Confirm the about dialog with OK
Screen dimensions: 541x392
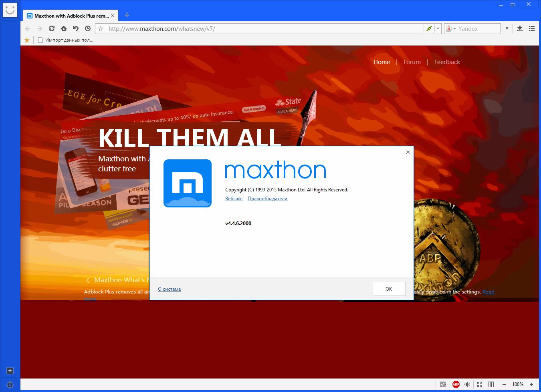pos(389,289)
